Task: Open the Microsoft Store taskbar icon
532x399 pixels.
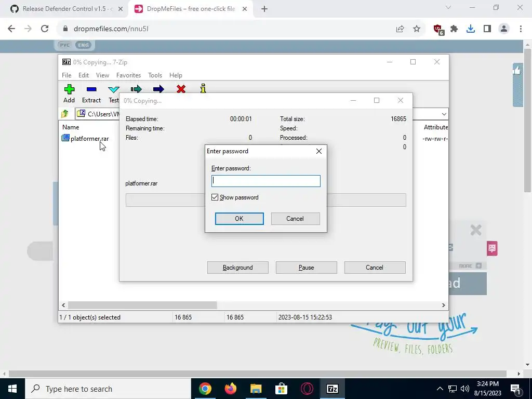Action: (x=281, y=389)
